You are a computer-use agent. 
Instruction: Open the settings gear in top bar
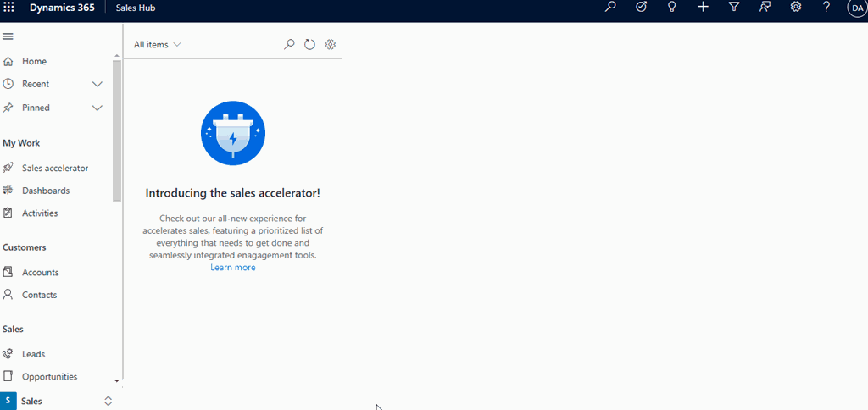795,8
